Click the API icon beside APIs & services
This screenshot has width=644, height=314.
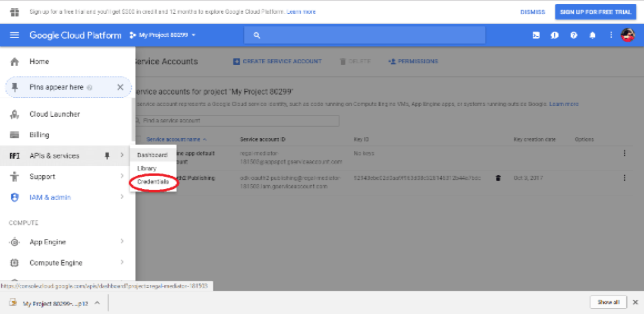(15, 156)
